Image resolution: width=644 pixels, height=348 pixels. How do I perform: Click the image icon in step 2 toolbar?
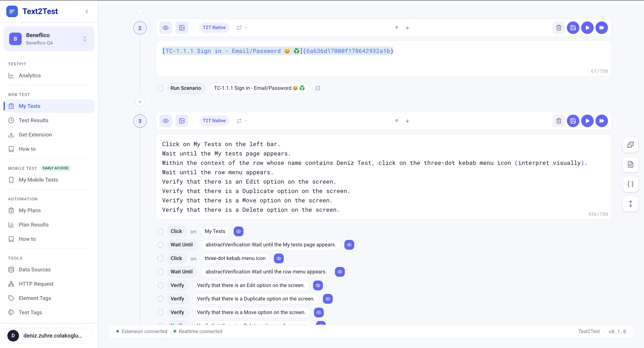pyautogui.click(x=182, y=28)
